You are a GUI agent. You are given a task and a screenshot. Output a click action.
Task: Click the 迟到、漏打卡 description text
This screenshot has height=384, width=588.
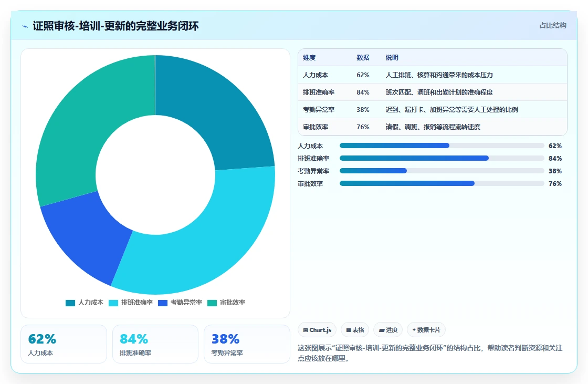(452, 110)
